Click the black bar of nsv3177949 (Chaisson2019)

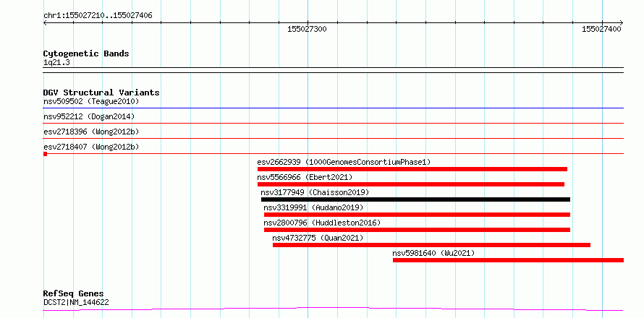click(415, 199)
